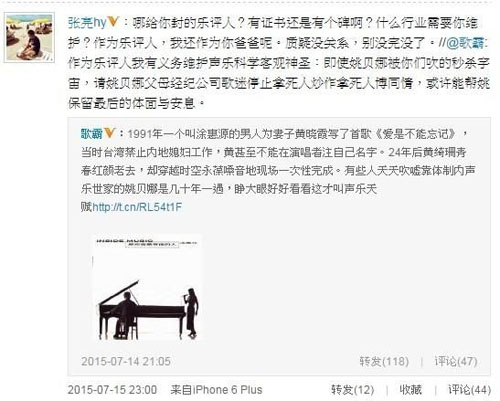The image size is (500, 401).
Task: Click the 来自iPhone 6 Plus source link
Action: 216,390
